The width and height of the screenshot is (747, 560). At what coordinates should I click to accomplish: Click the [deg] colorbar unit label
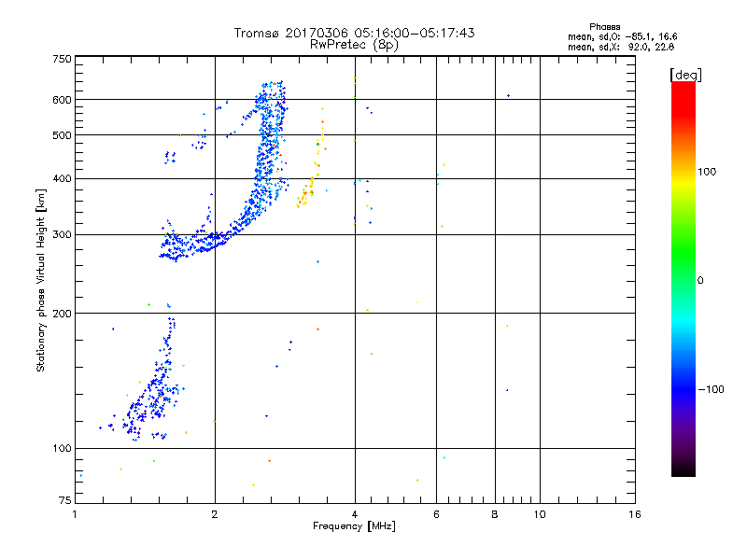[x=685, y=76]
